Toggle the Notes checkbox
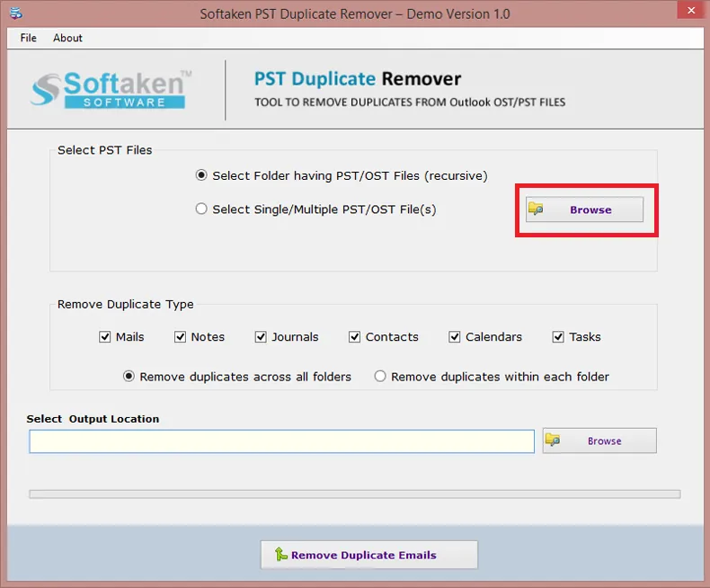 pyautogui.click(x=181, y=337)
